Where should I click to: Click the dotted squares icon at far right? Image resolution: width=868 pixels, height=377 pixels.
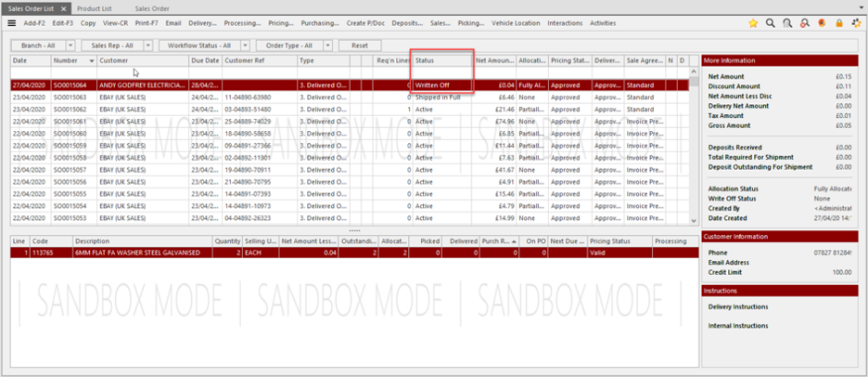[x=856, y=23]
